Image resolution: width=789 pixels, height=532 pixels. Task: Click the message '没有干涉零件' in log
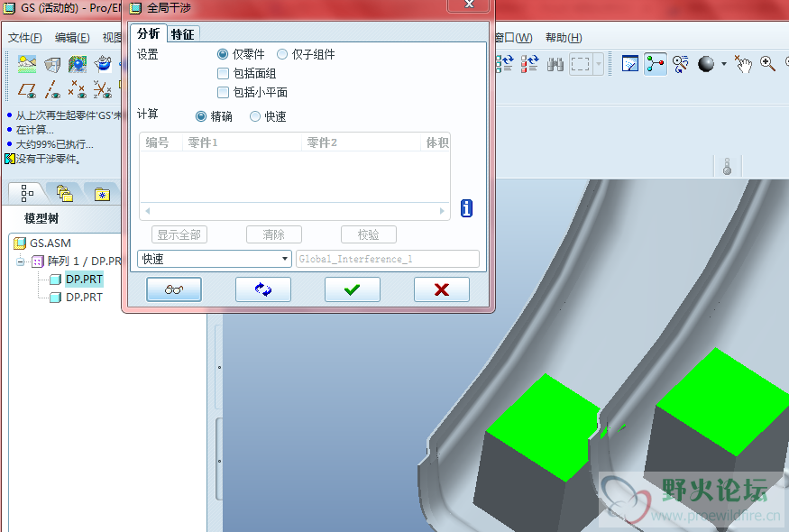coord(49,159)
